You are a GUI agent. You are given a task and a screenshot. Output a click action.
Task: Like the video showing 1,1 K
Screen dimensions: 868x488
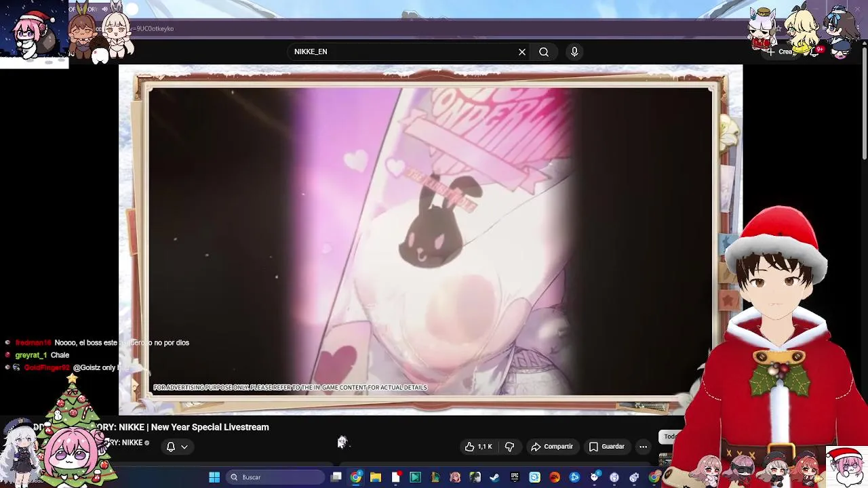(478, 447)
